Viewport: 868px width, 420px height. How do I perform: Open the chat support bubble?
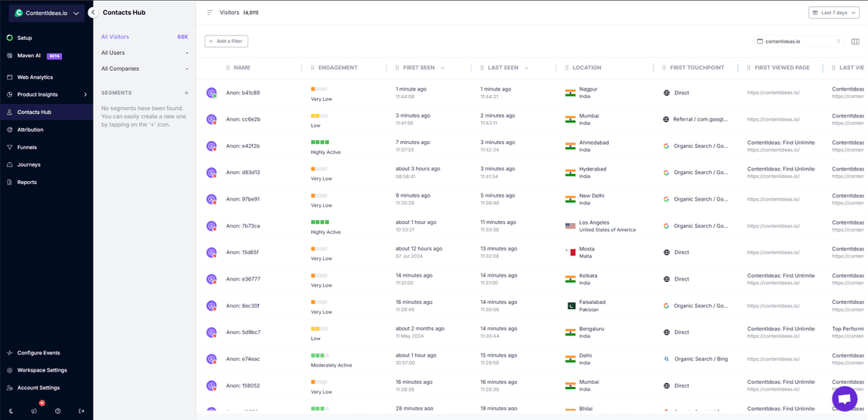(844, 398)
